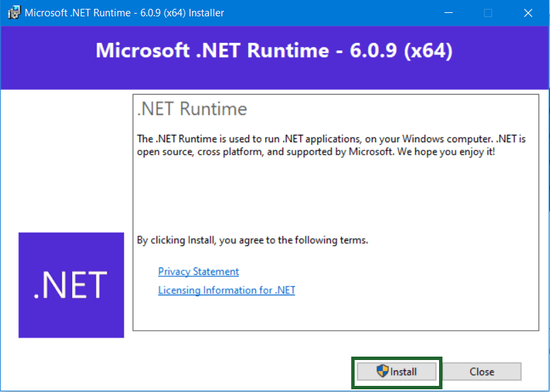550x392 pixels.
Task: Click the installer icon in title bar
Action: 14,13
